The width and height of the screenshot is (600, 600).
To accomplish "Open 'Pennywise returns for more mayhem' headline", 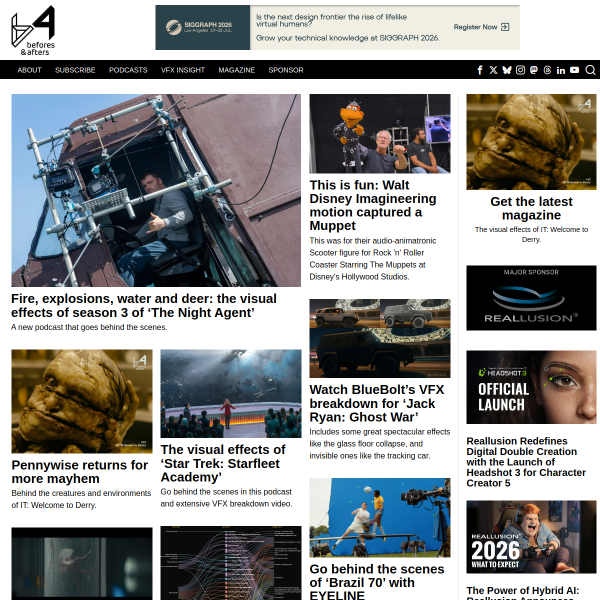I will tap(80, 471).
